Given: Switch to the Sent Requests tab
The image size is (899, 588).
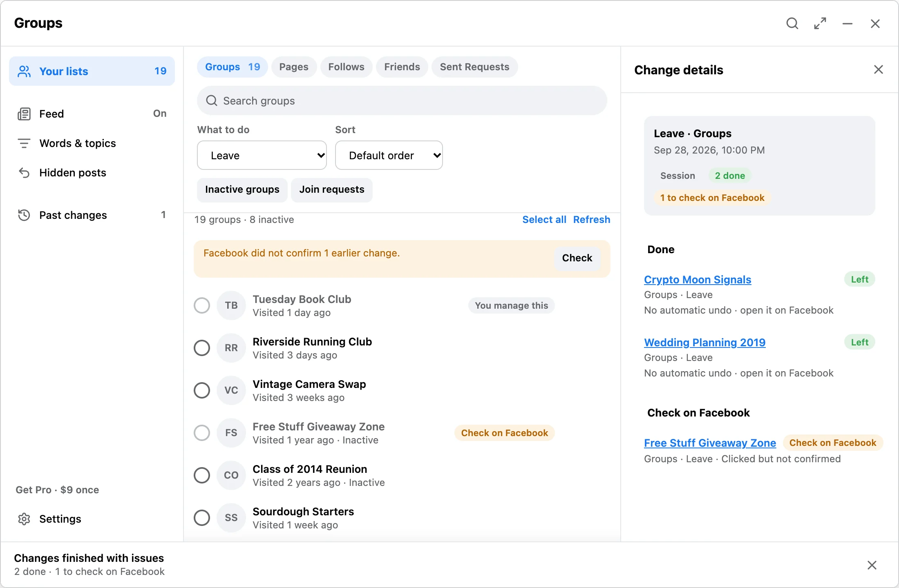Looking at the screenshot, I should [474, 67].
